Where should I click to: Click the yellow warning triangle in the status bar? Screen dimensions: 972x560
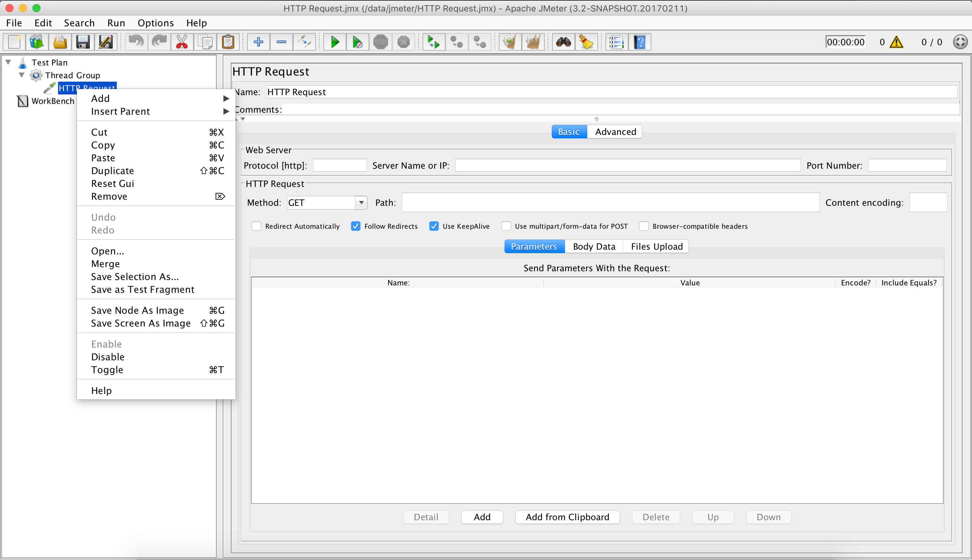pyautogui.click(x=896, y=41)
